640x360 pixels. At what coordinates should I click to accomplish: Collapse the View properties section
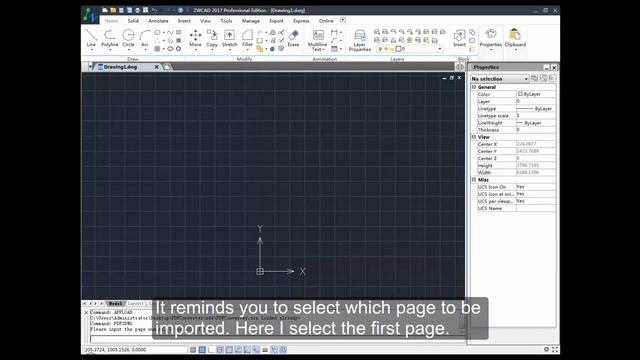[x=474, y=137]
